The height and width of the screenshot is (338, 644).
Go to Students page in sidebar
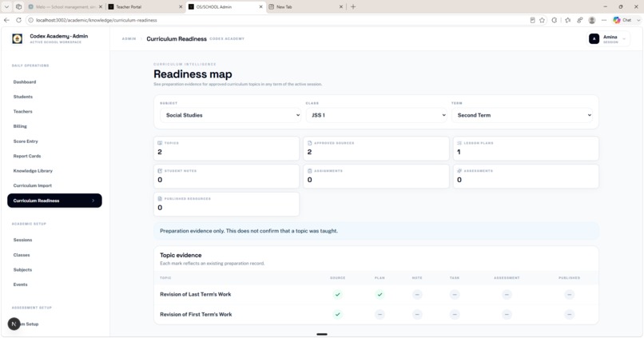point(23,97)
